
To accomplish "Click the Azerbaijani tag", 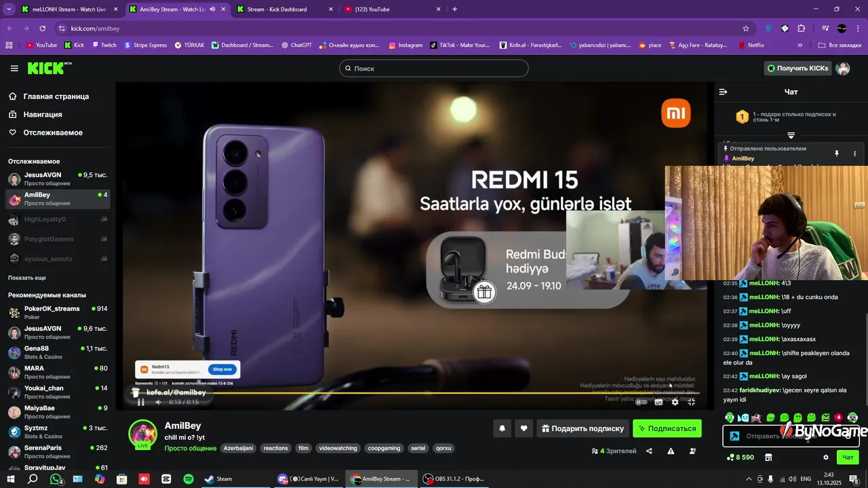I will tap(238, 448).
